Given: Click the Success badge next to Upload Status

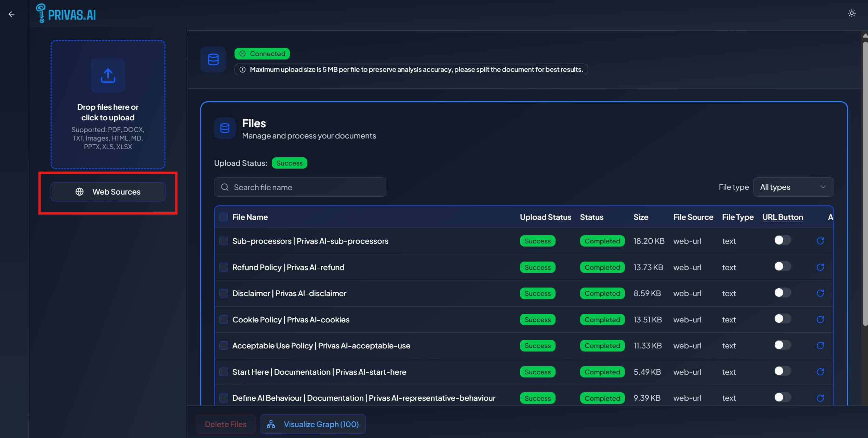Looking at the screenshot, I should (289, 163).
